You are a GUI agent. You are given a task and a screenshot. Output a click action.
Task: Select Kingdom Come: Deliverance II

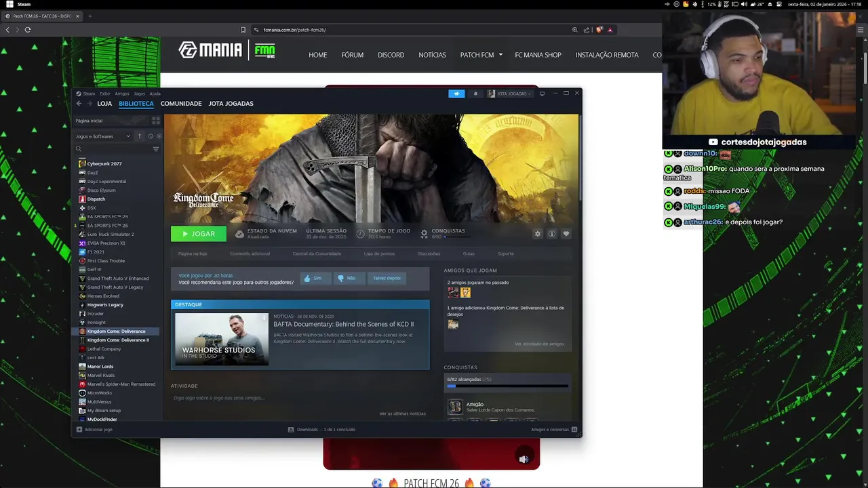118,340
